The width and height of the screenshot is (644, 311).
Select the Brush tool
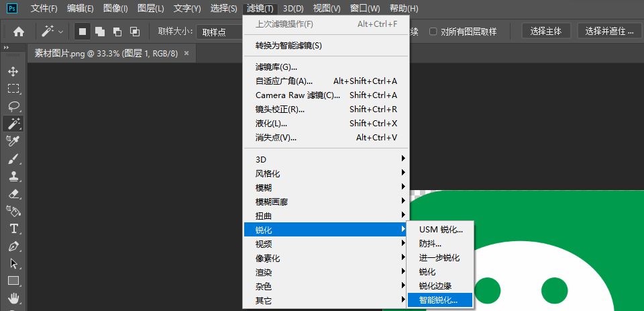tap(13, 159)
